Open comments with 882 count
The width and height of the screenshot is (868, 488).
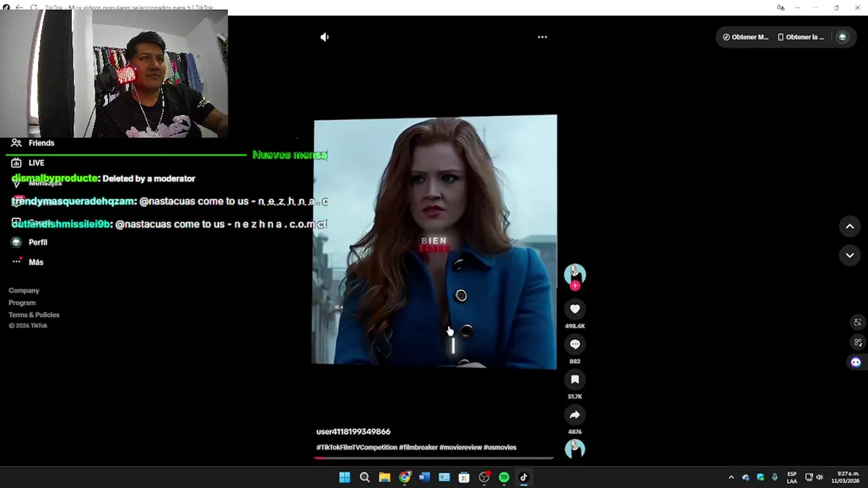pos(575,344)
